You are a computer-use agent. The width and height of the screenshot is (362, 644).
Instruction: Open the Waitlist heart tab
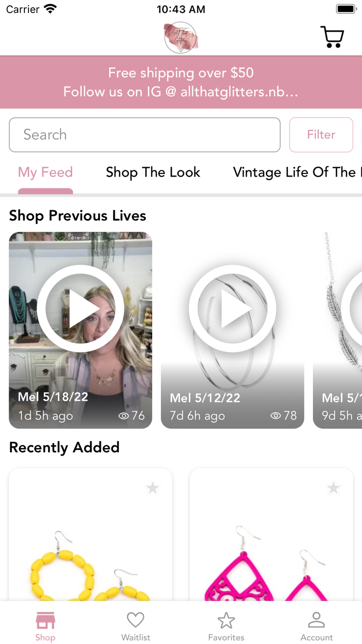pyautogui.click(x=135, y=625)
